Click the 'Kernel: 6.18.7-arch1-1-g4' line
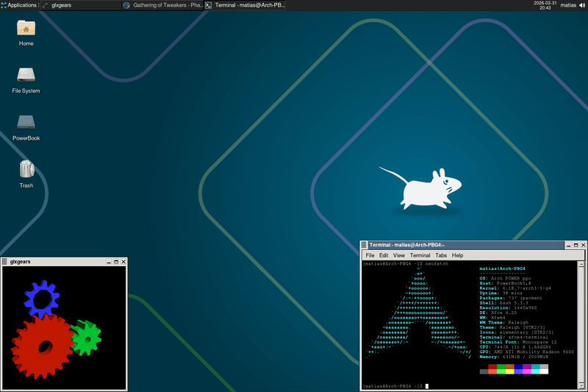Screen dimensions: 588x392 [515, 288]
